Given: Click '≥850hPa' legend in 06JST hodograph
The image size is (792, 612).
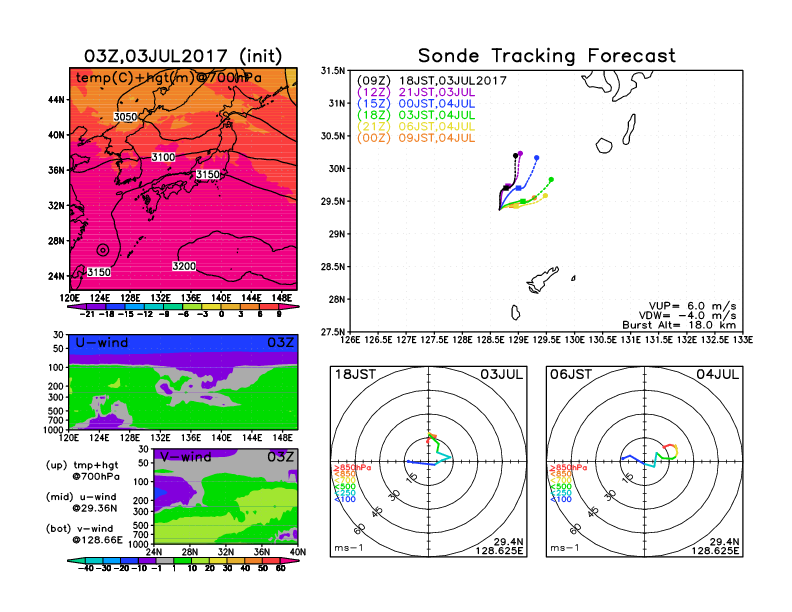Looking at the screenshot, I should click(568, 468).
